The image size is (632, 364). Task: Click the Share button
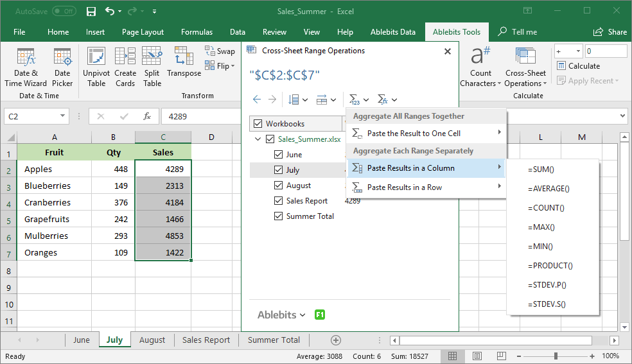pyautogui.click(x=610, y=32)
